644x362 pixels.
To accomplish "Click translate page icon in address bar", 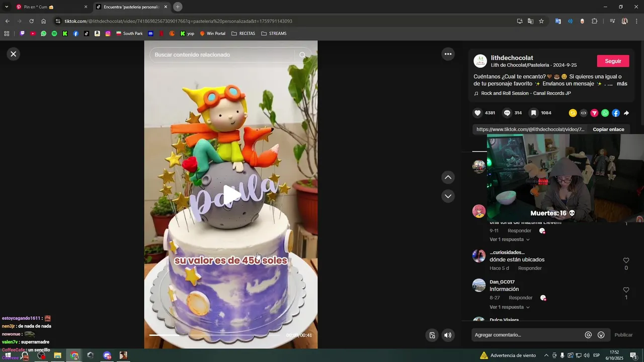I will pyautogui.click(x=530, y=21).
